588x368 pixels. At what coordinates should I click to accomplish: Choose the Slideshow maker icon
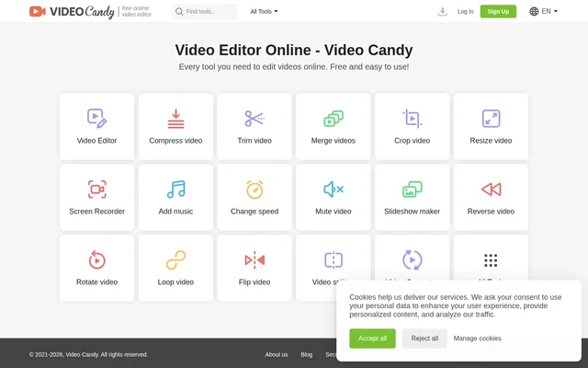point(413,190)
